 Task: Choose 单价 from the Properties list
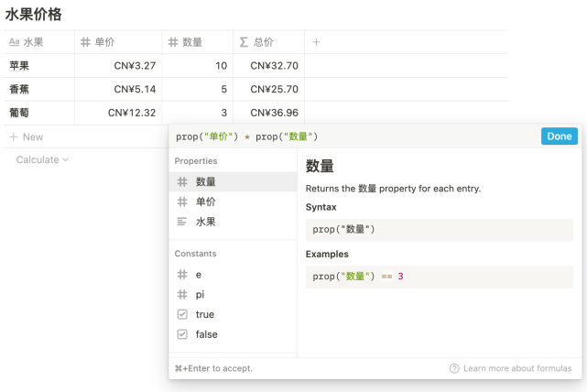[207, 201]
